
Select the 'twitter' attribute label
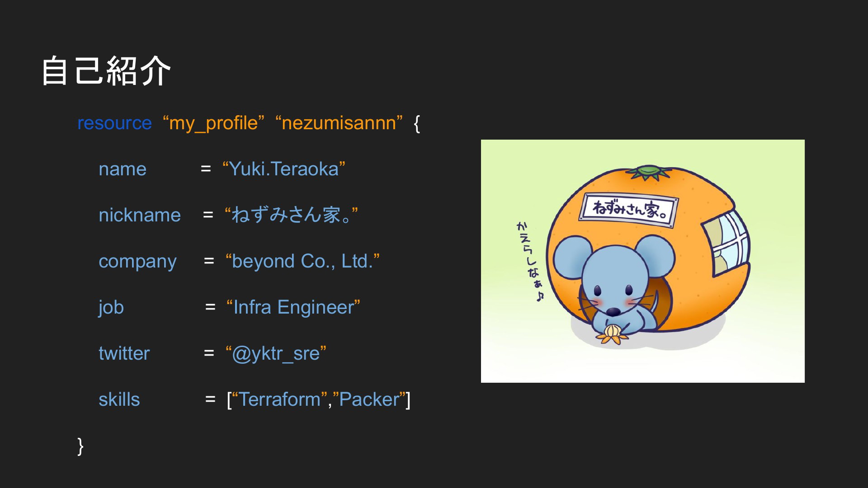pos(124,353)
